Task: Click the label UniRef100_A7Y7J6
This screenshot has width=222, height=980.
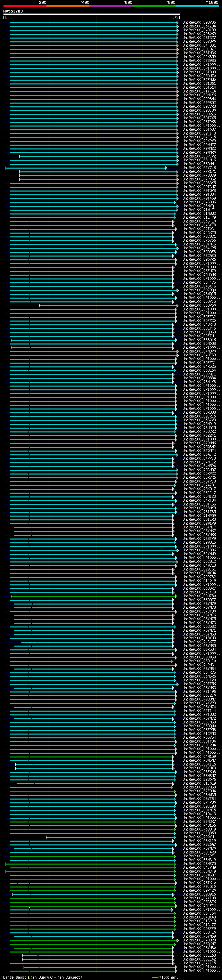Action: (x=199, y=168)
